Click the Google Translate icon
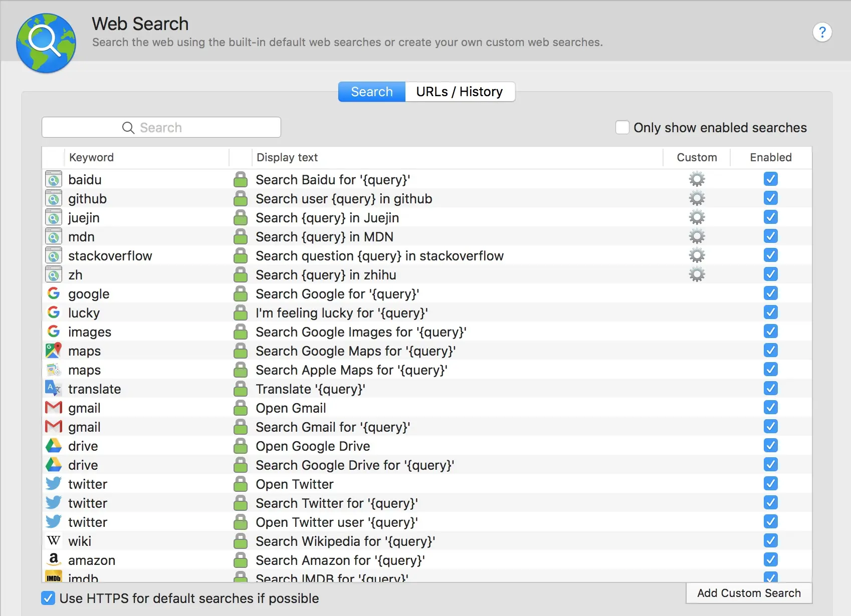Screen dimensions: 851x616 coord(53,389)
